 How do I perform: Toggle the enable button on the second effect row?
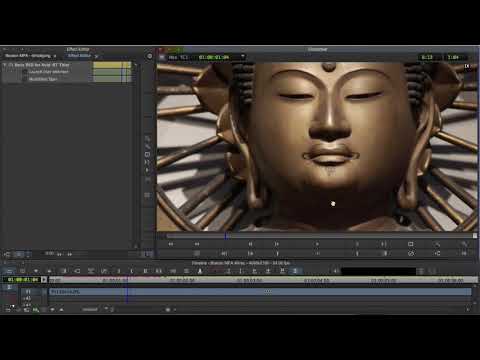tap(25, 72)
